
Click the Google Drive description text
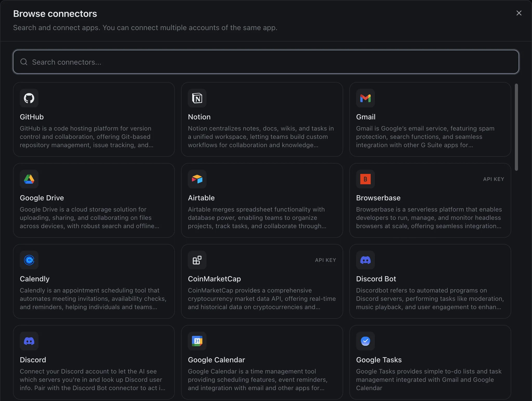pos(89,218)
